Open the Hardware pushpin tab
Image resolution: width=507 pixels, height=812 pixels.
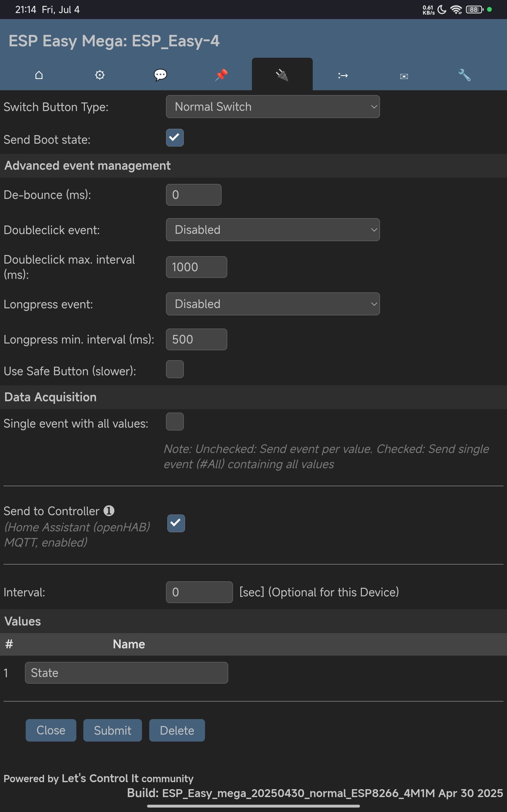221,75
